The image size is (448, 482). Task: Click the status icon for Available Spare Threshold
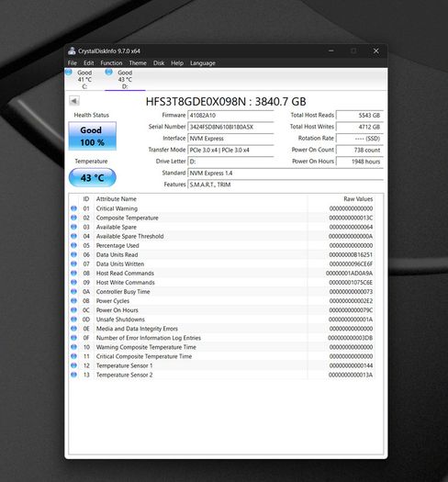pos(73,236)
